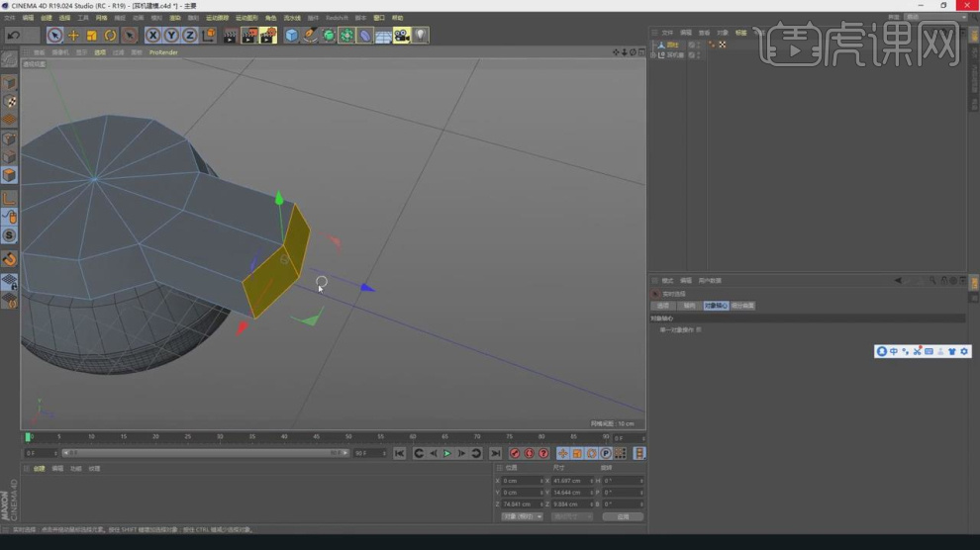The image size is (980, 550).
Task: Enable the single object operation checkbox
Action: (x=699, y=329)
